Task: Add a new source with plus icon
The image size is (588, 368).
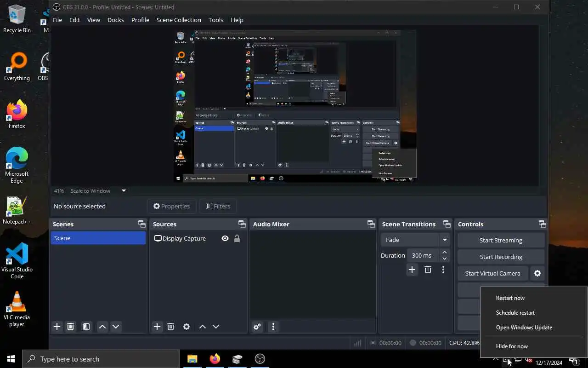Action: pos(157,327)
